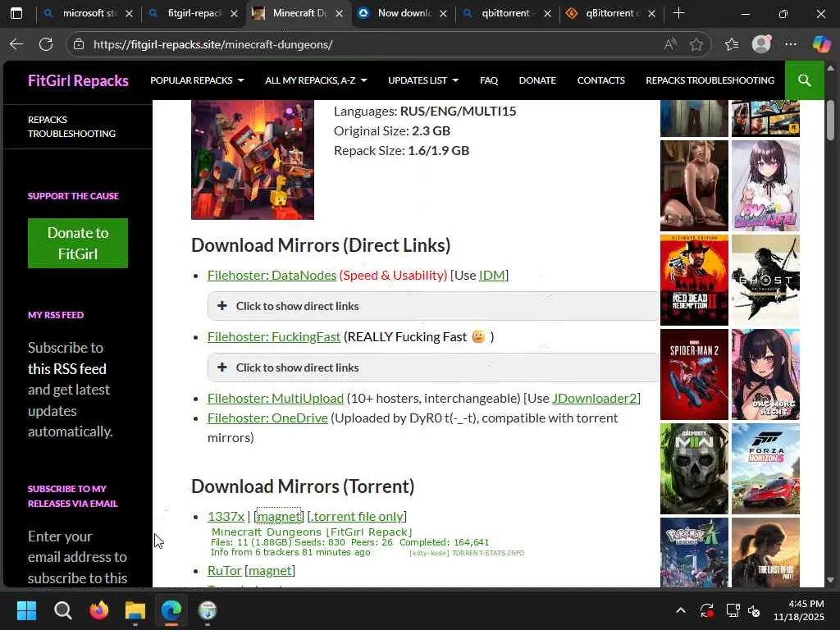Click the Minecraft Dungeons cover image

[253, 160]
